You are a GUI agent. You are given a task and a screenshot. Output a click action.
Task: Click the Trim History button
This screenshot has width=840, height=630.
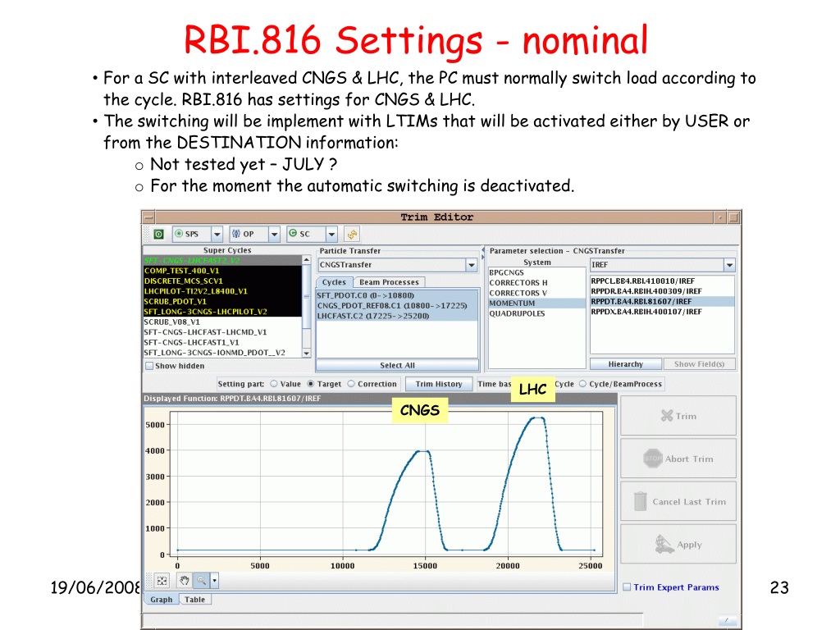(x=439, y=384)
